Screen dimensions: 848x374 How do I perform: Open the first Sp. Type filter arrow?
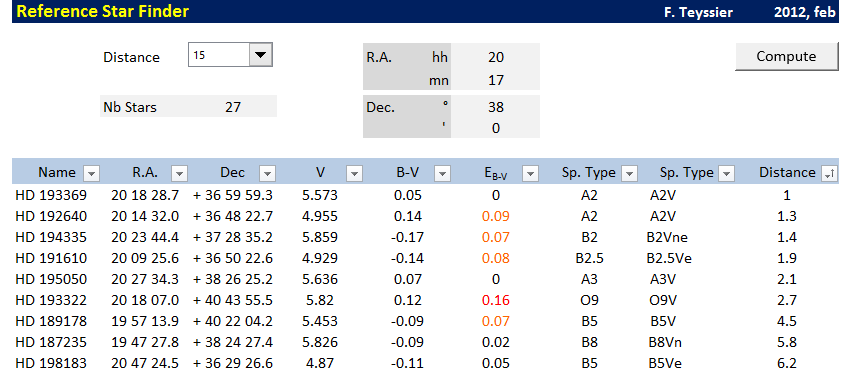(629, 173)
